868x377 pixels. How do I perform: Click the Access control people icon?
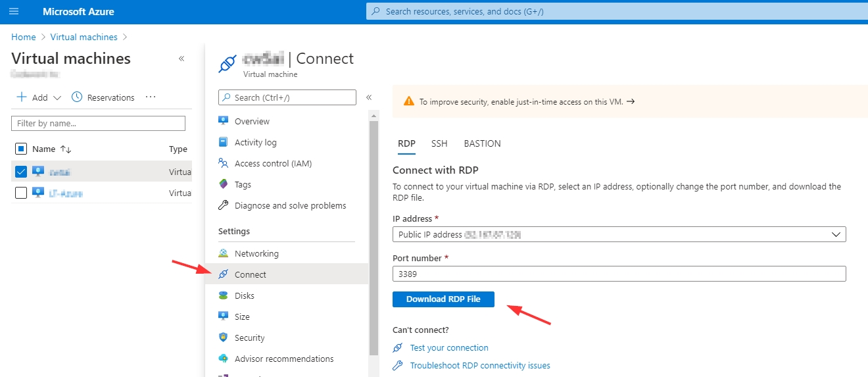[x=224, y=163]
